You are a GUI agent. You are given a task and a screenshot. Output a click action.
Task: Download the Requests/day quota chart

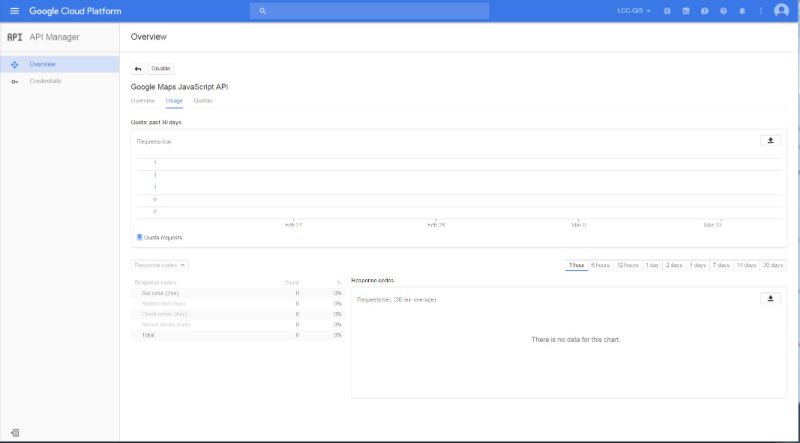770,141
